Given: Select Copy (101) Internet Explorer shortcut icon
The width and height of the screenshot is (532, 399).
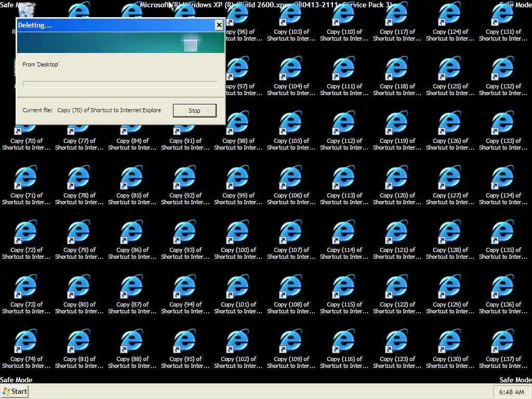Looking at the screenshot, I should tap(238, 286).
